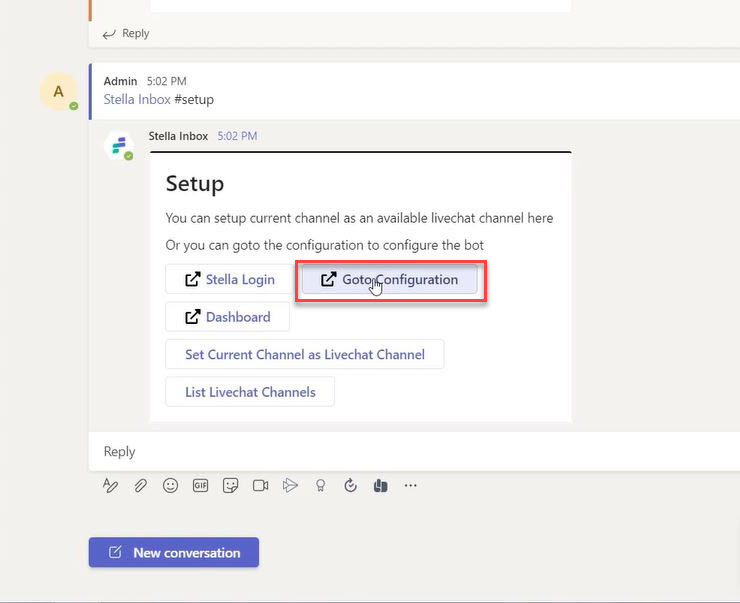Click List Livechat Channels button

click(x=250, y=392)
